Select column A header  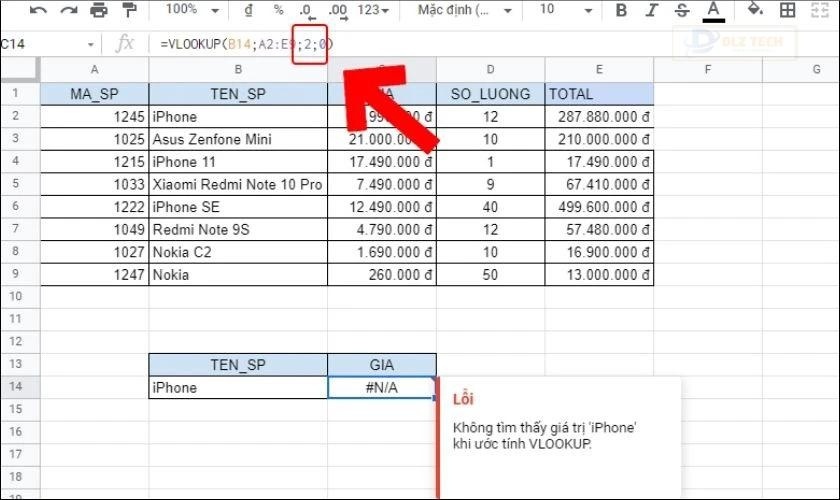(94, 69)
